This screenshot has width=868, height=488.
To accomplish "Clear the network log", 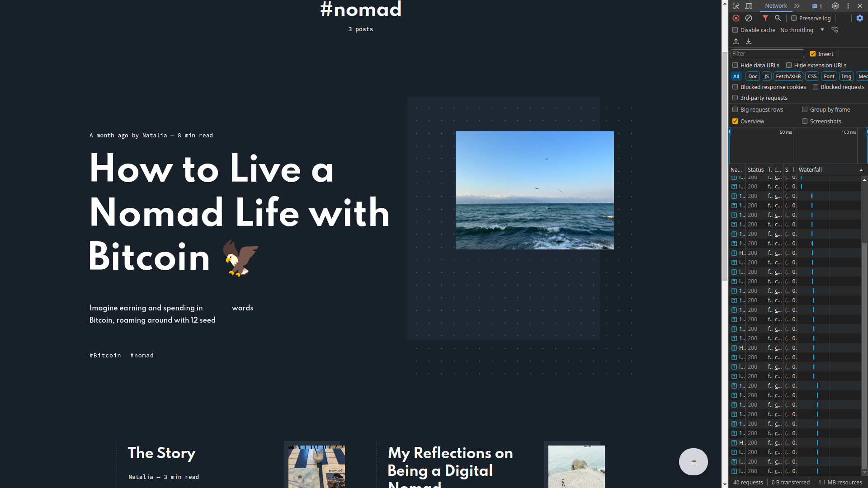I will [749, 18].
